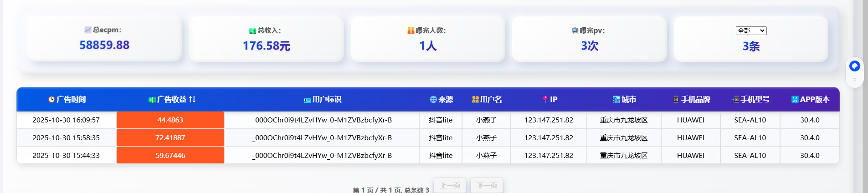Click the pin icon beside IP header
868x193 pixels.
click(545, 100)
